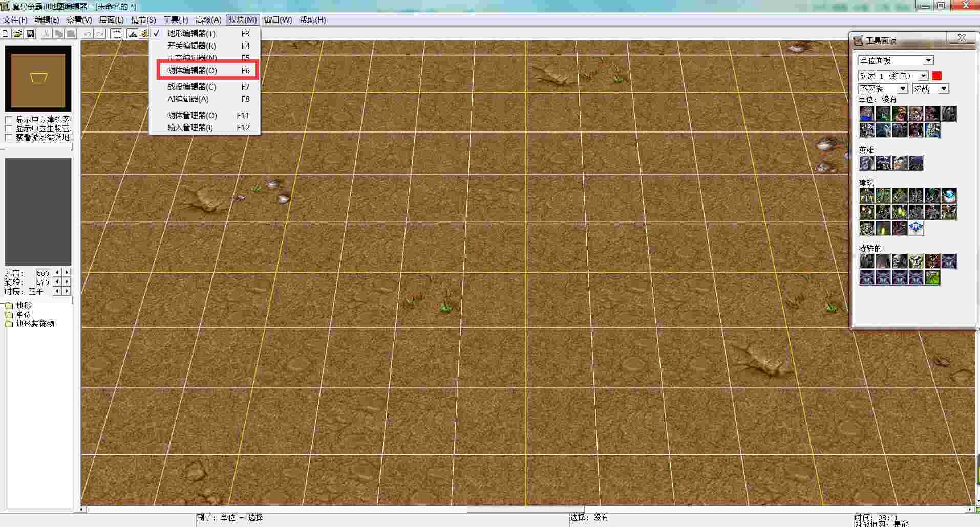Pick the third unit icon in 单位 top row
Image resolution: width=980 pixels, height=527 pixels.
(900, 114)
